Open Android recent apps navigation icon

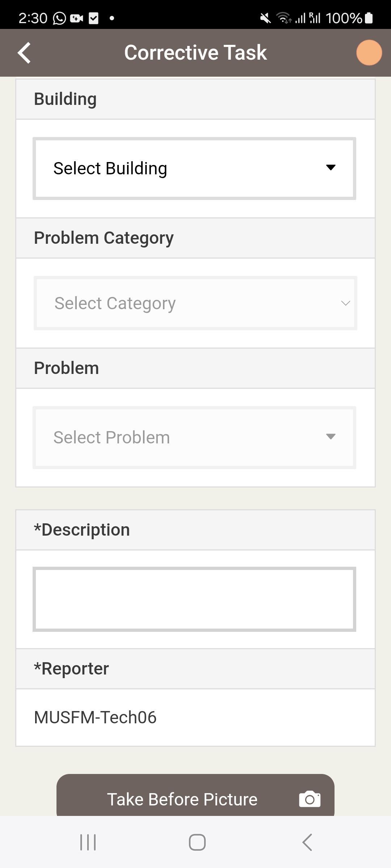tap(88, 842)
